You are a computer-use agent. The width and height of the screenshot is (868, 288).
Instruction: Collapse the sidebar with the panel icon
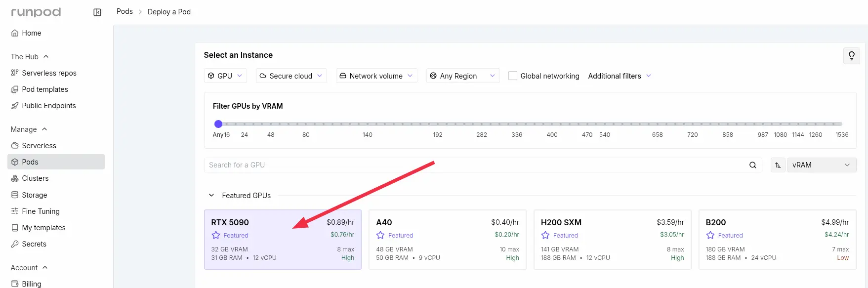[x=97, y=12]
